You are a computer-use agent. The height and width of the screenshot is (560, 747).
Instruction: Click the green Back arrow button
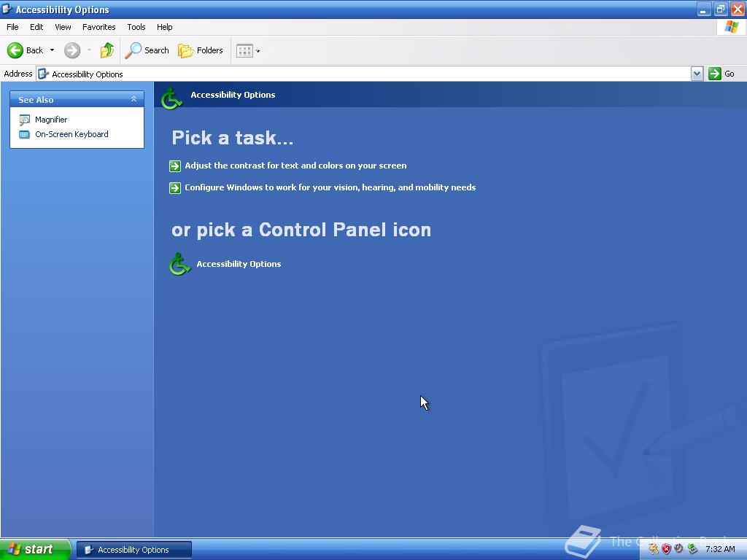tap(15, 50)
